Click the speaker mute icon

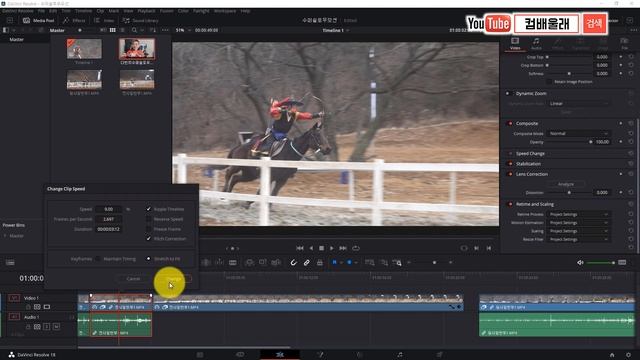(580, 262)
